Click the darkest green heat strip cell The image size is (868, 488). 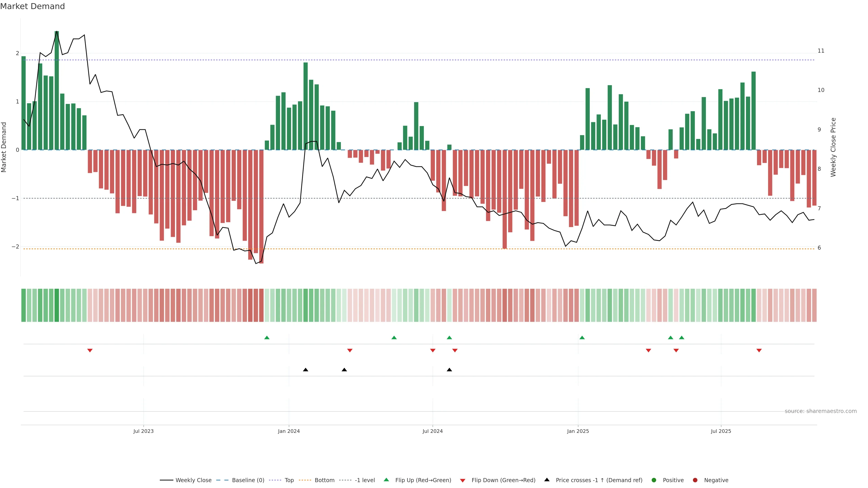pos(57,305)
